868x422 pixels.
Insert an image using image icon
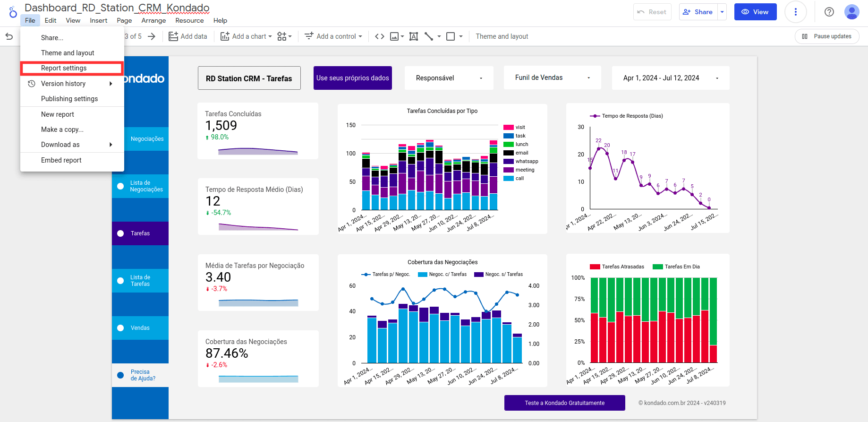pos(394,36)
